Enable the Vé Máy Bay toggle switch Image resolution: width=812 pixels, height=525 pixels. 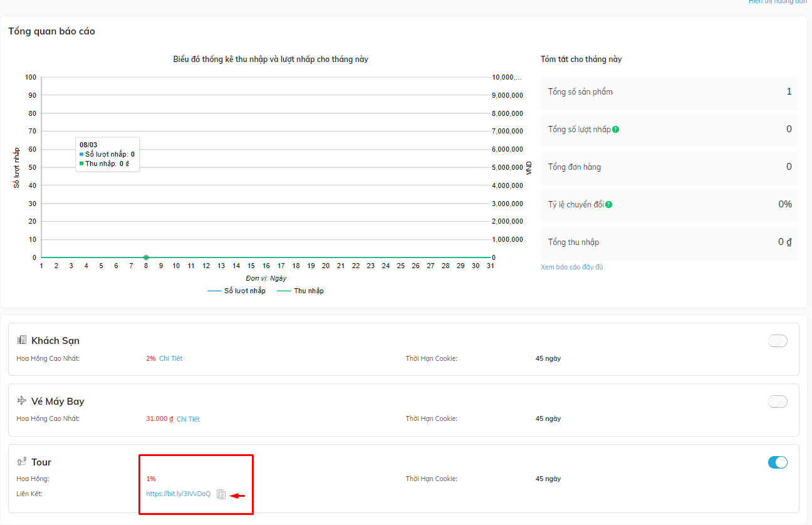point(778,402)
